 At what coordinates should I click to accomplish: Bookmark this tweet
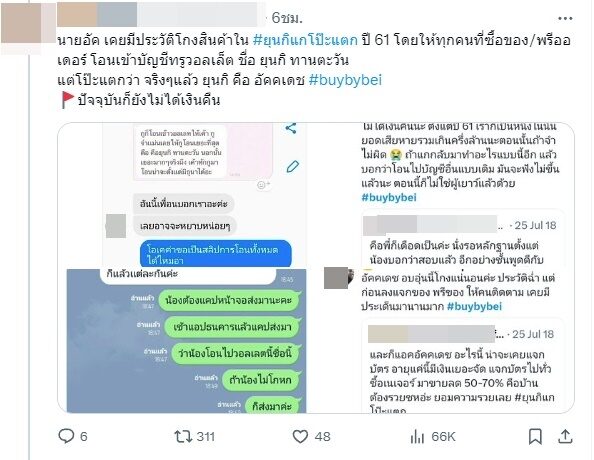535,437
